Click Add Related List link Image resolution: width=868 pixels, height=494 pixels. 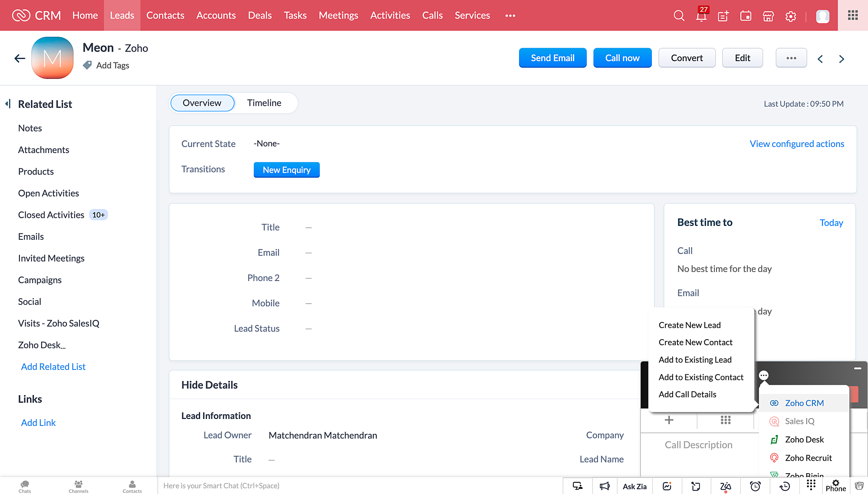click(53, 366)
